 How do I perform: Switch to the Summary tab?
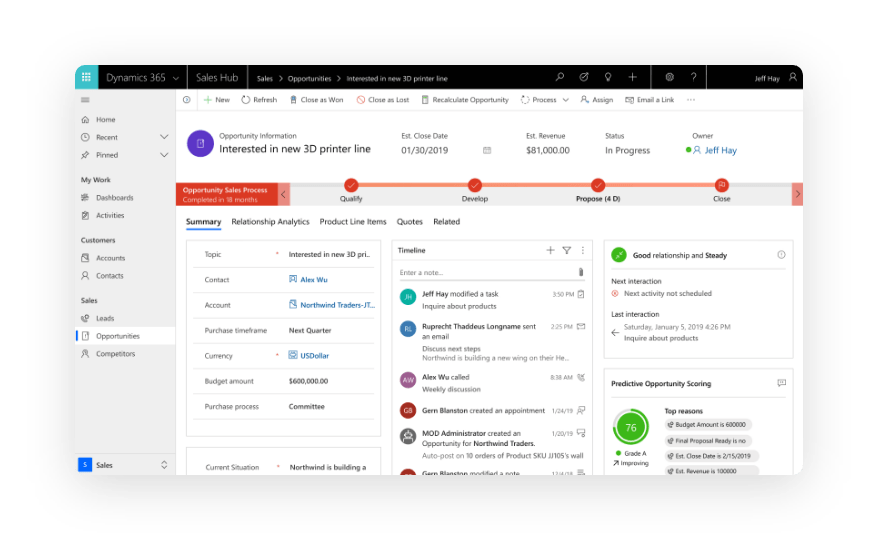point(203,222)
